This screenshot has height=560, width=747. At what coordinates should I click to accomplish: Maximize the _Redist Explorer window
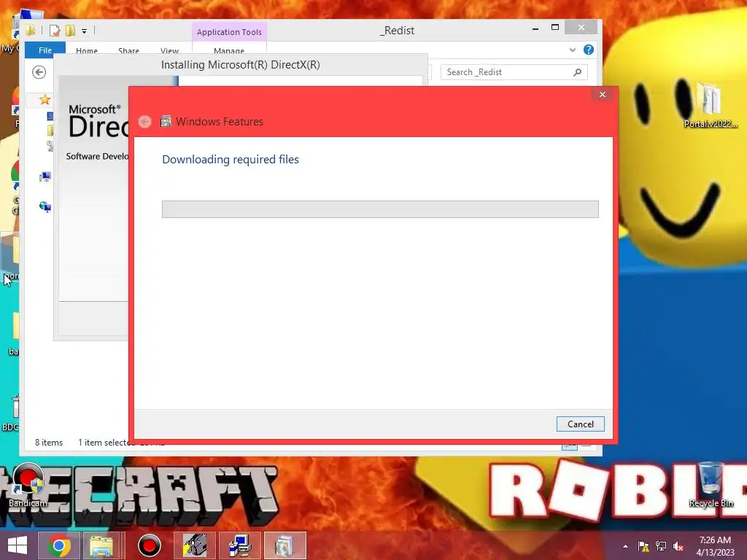(x=555, y=28)
